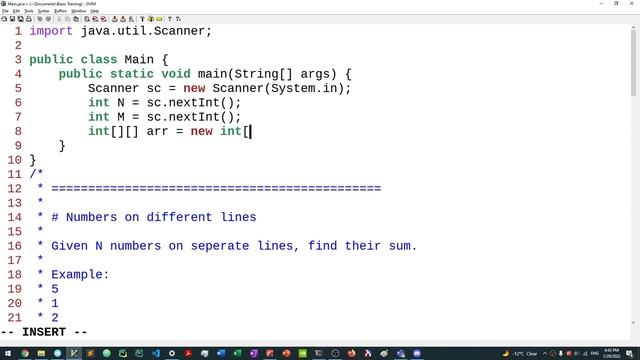Click 'int[][] arr = new int[' line
This screenshot has height=360, width=640.
[169, 131]
